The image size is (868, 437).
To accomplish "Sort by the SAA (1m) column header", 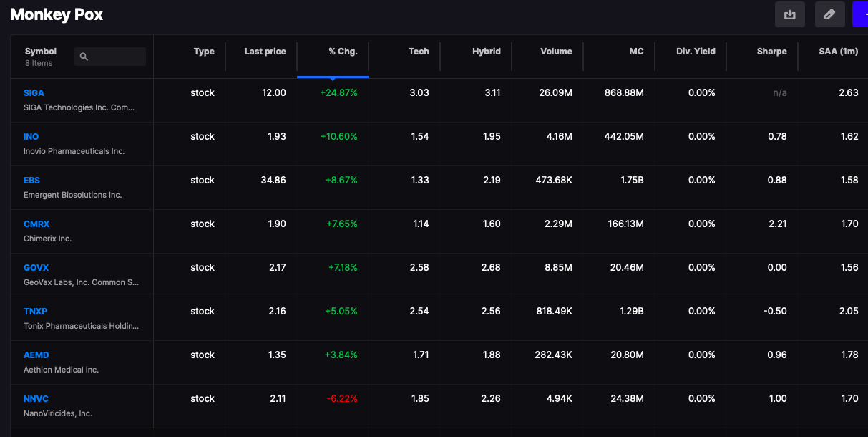I will pos(839,52).
